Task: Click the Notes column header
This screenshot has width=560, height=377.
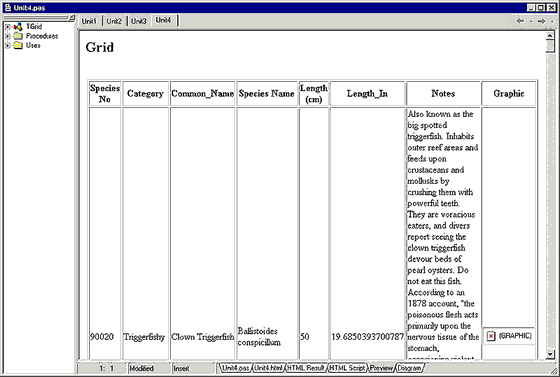Action: pyautogui.click(x=443, y=94)
